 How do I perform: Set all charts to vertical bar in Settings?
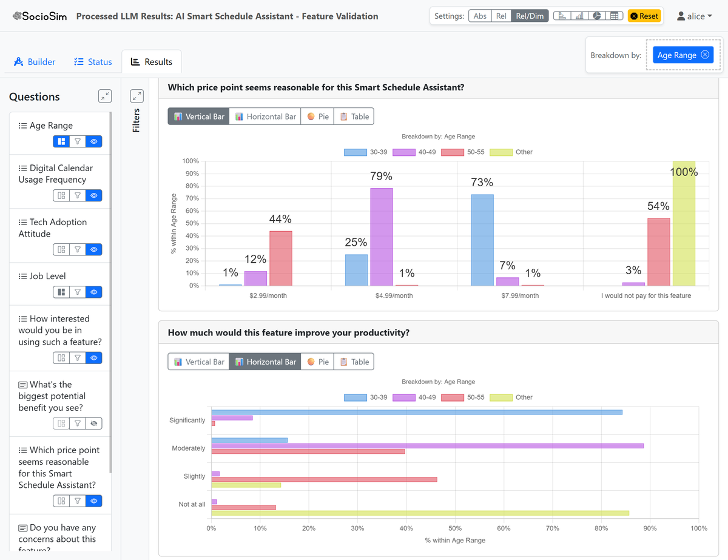pyautogui.click(x=579, y=16)
